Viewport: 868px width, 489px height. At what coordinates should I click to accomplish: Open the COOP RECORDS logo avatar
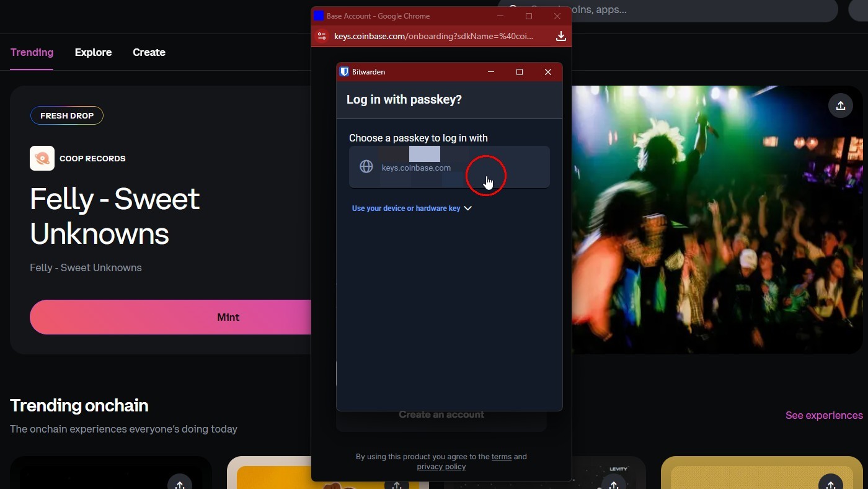click(x=42, y=158)
